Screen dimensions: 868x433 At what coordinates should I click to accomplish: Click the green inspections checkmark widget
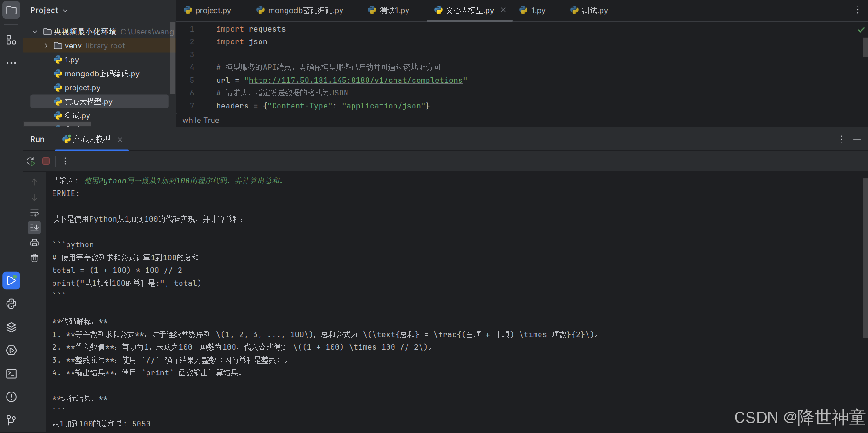click(x=861, y=30)
